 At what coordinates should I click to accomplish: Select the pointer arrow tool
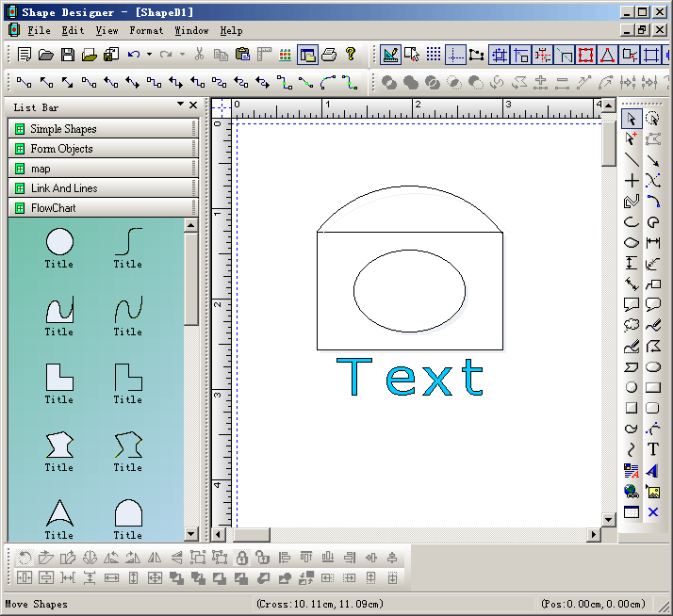(x=632, y=119)
